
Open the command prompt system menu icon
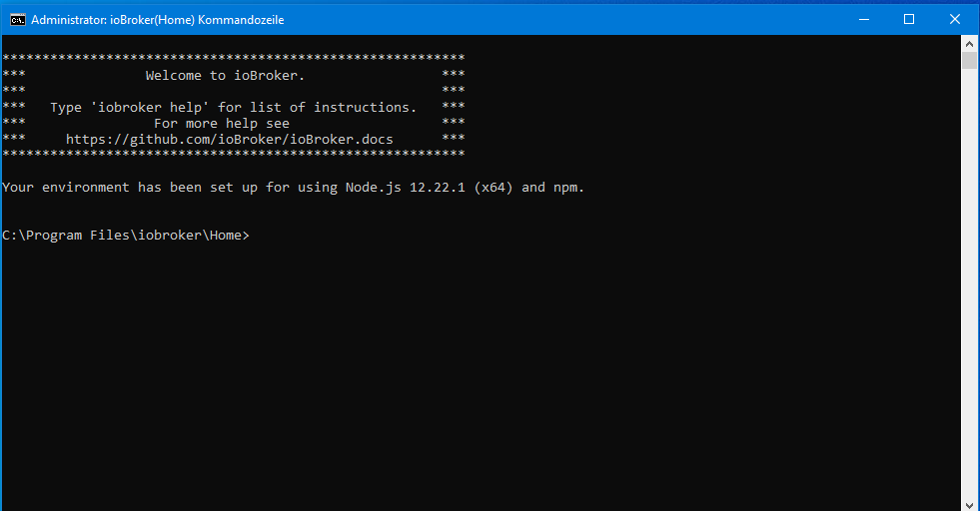coord(17,19)
